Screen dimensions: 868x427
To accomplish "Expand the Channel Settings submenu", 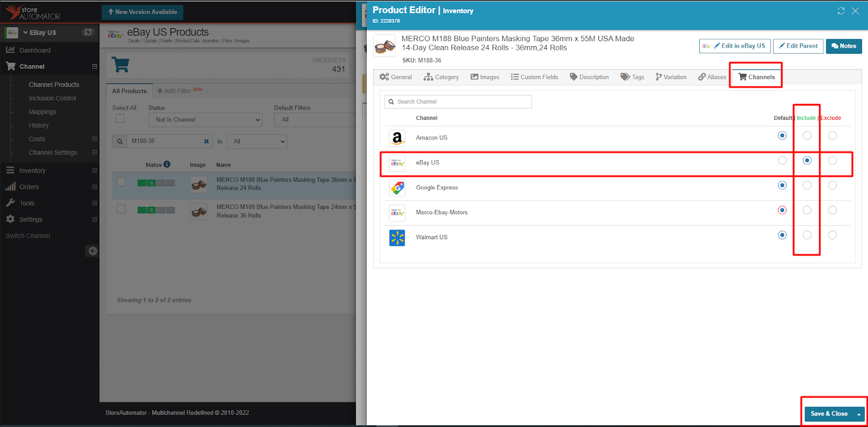I will tap(94, 152).
